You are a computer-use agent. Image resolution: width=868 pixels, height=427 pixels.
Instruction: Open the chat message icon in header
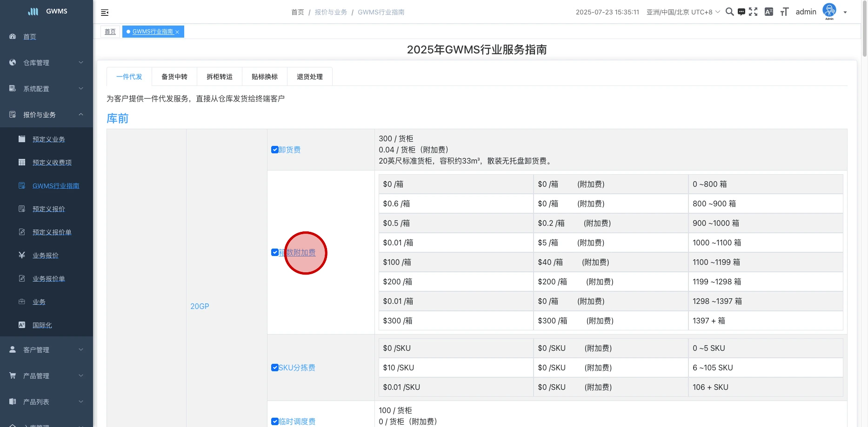[741, 12]
